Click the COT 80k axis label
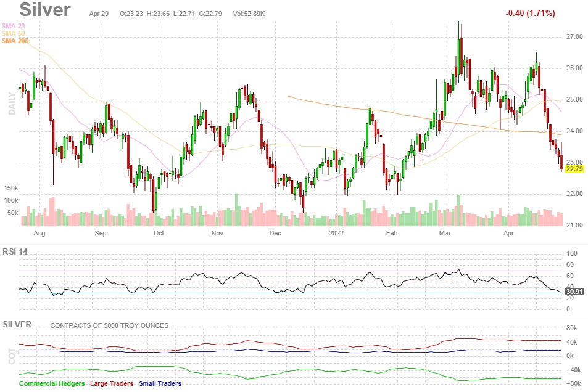Screen dimensions: 588x392 pos(572,329)
